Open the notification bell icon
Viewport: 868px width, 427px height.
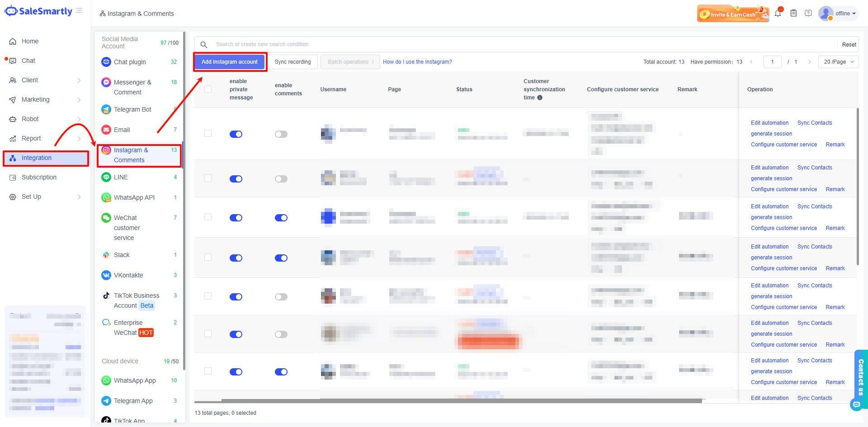(778, 14)
